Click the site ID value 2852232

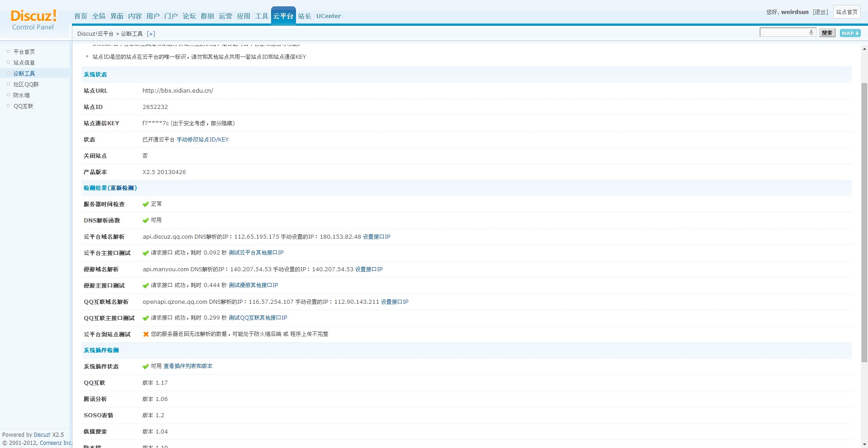coord(155,107)
